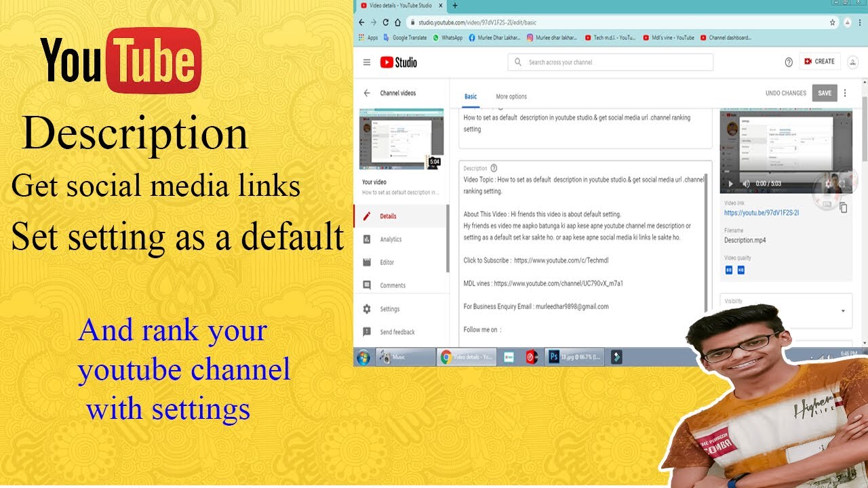Open the Analytics sidebar icon
Image resolution: width=868 pixels, height=488 pixels.
[x=367, y=239]
